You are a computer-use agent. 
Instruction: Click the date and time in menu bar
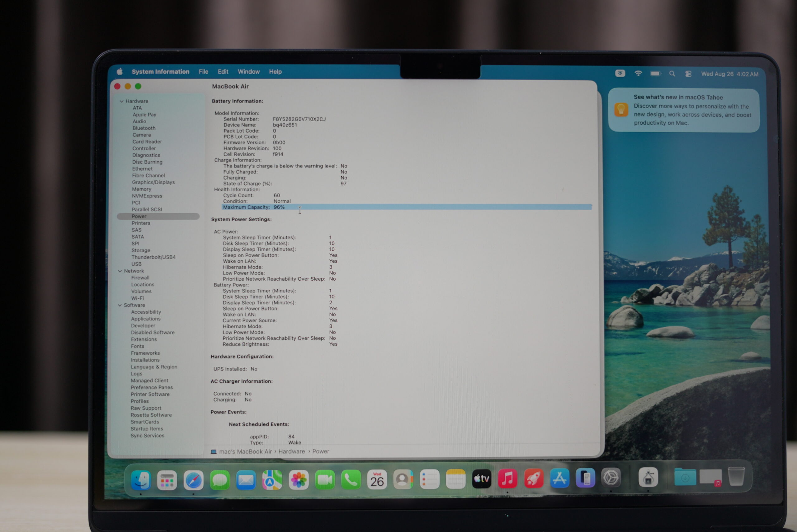pyautogui.click(x=729, y=74)
